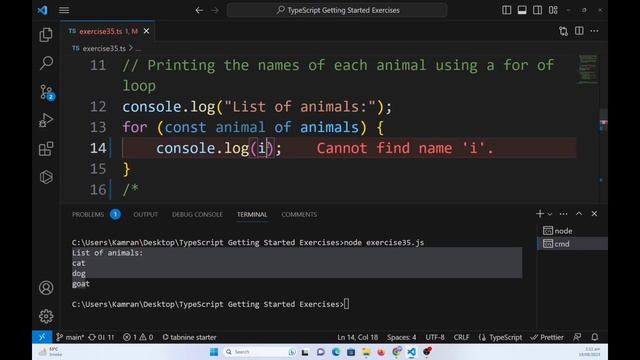Viewport: 640px width, 360px height.
Task: Click the main* git branch in status bar
Action: coord(70,337)
